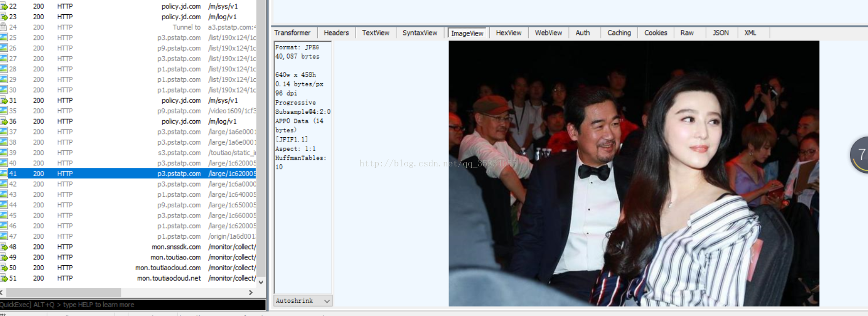Click the image icon of session 28
The image size is (868, 316).
point(4,69)
